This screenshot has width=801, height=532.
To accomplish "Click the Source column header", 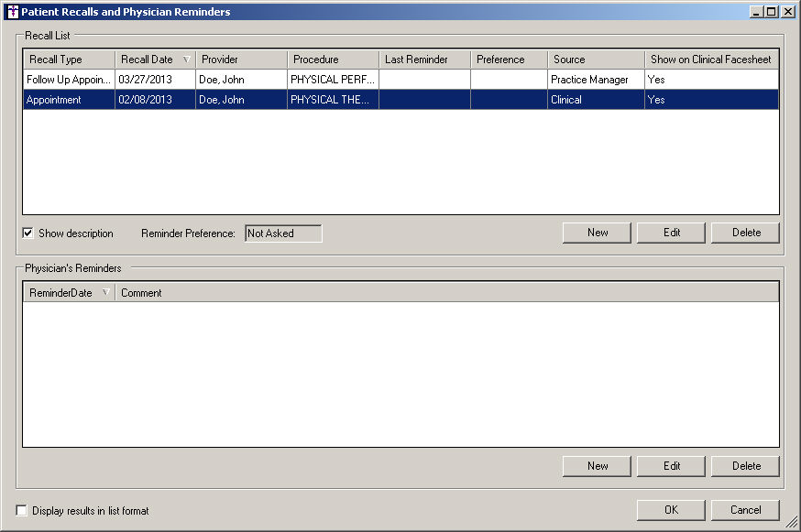I will 569,60.
